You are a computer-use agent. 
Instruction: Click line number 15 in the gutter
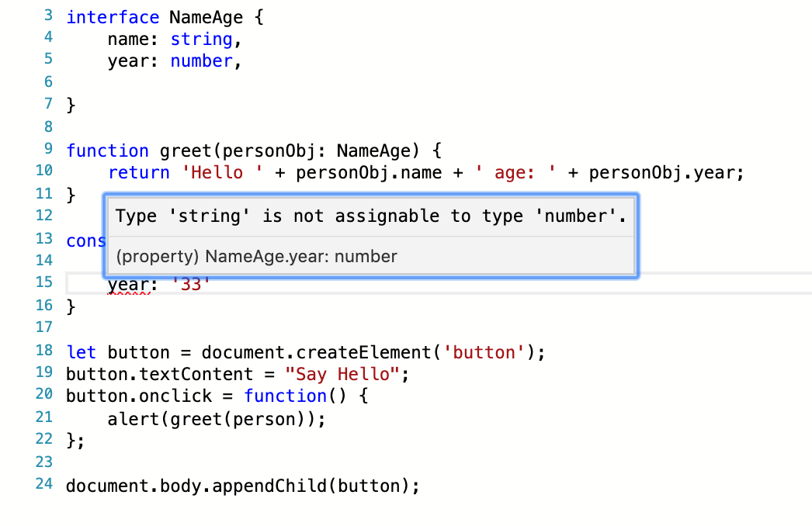(x=44, y=282)
